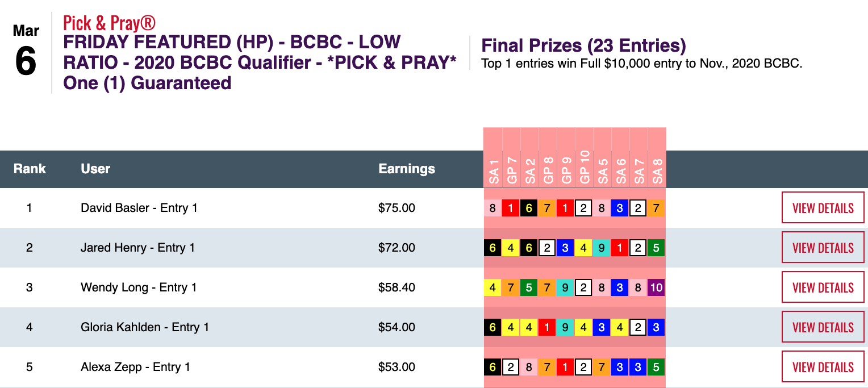868x388 pixels.
Task: Select the SA 1 race column header
Action: point(493,169)
